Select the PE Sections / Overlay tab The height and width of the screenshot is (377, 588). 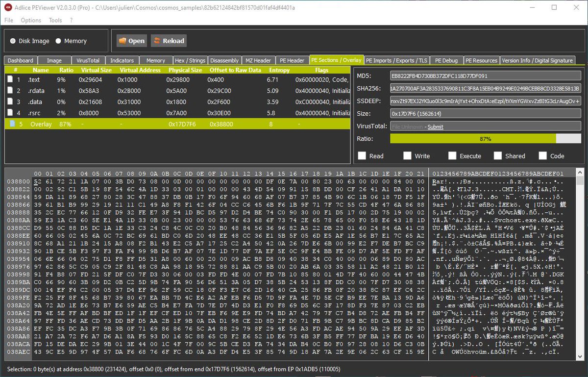337,60
